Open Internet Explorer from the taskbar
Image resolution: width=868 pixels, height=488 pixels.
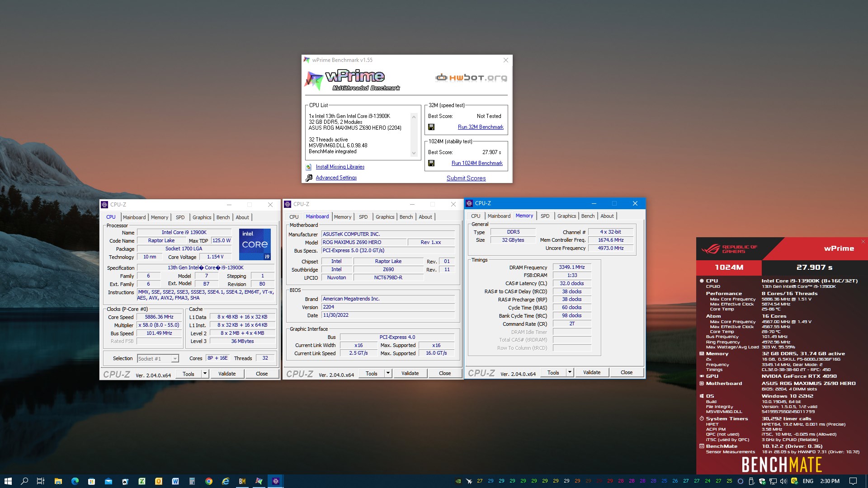click(225, 481)
